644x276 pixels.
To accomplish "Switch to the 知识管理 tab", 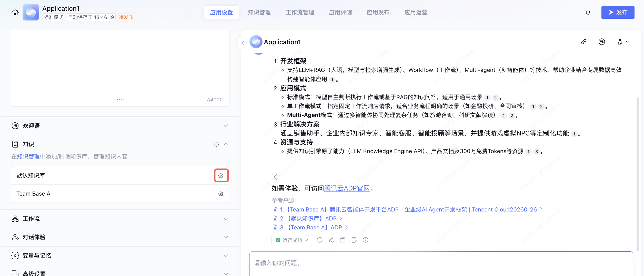I will [x=259, y=12].
